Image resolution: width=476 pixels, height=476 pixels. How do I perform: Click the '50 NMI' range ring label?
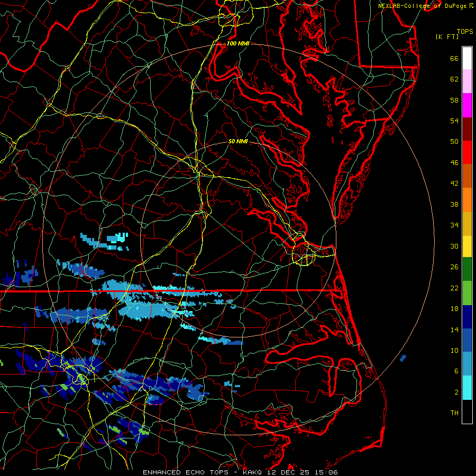click(238, 141)
